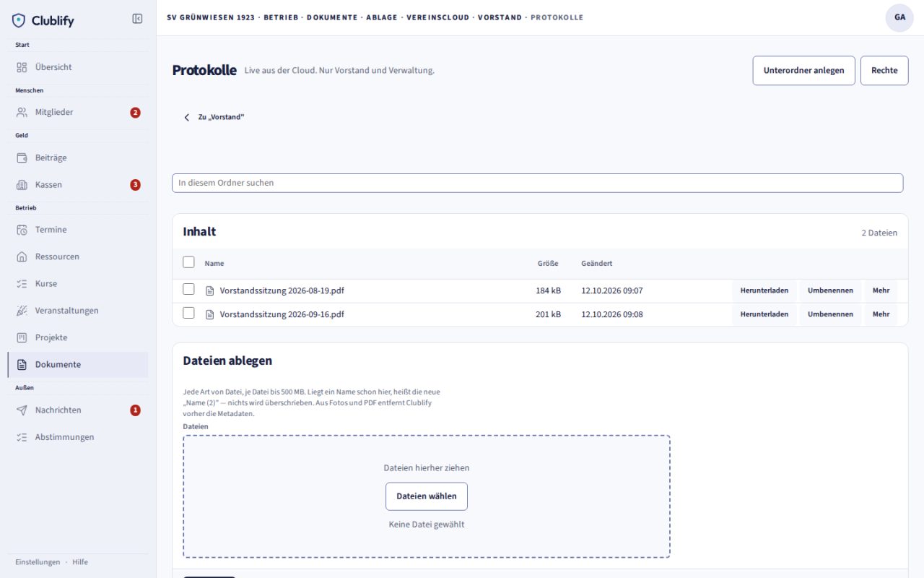Click the Unterordner anlegen button
The width and height of the screenshot is (924, 578).
803,71
